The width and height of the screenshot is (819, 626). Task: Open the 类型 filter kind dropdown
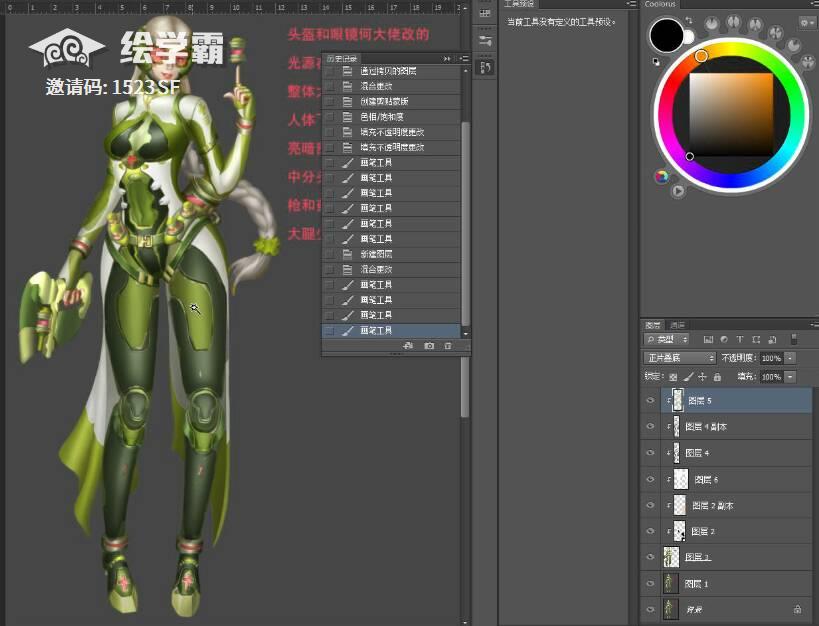click(x=667, y=340)
